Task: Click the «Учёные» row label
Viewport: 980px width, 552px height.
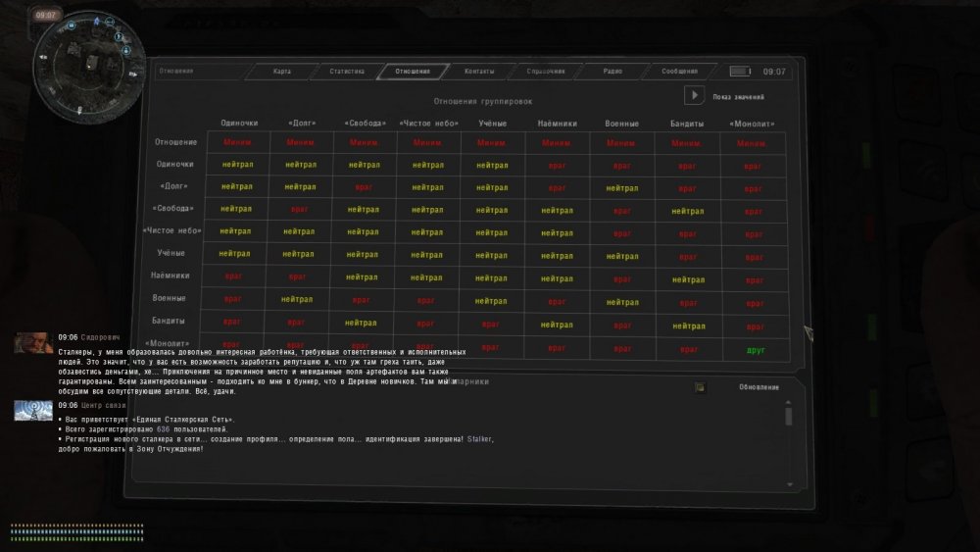Action: click(x=171, y=253)
